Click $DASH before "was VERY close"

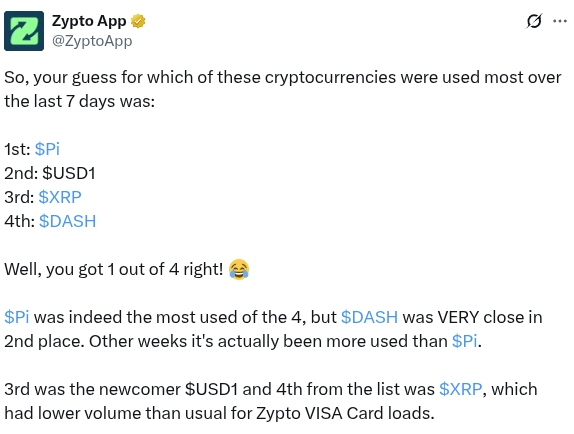[369, 317]
